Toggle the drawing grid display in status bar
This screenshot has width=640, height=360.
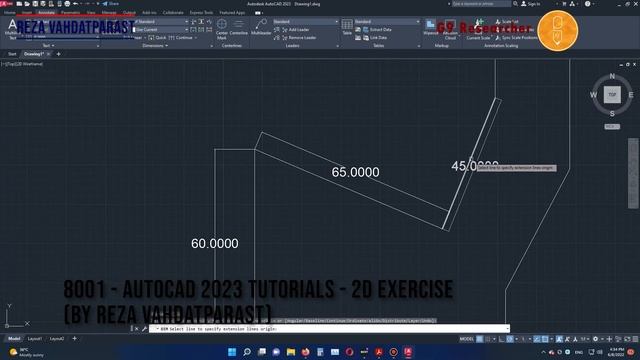(x=480, y=339)
